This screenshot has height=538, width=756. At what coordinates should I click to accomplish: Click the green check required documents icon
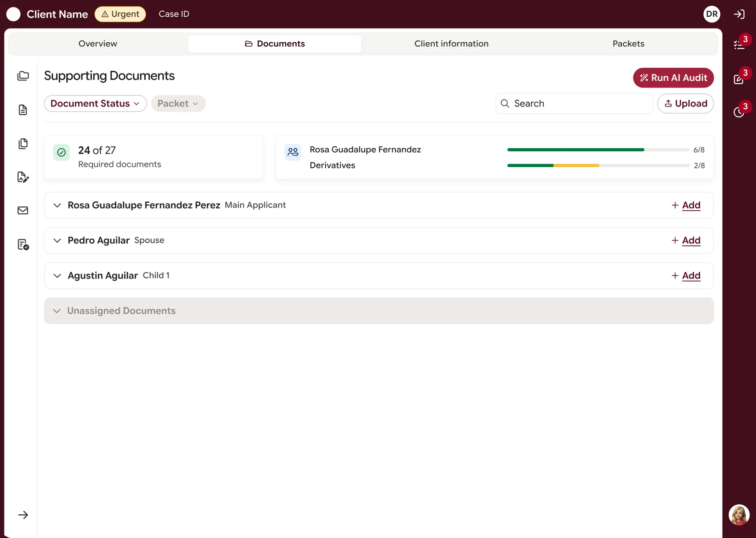(x=62, y=152)
